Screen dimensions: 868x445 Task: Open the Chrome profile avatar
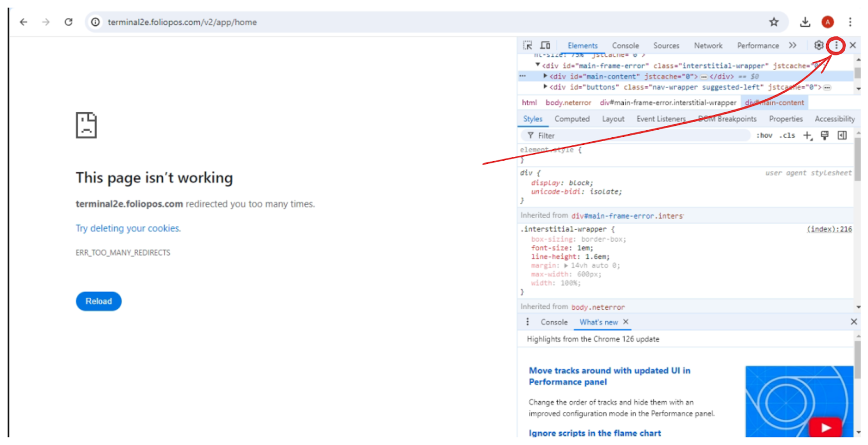tap(827, 22)
